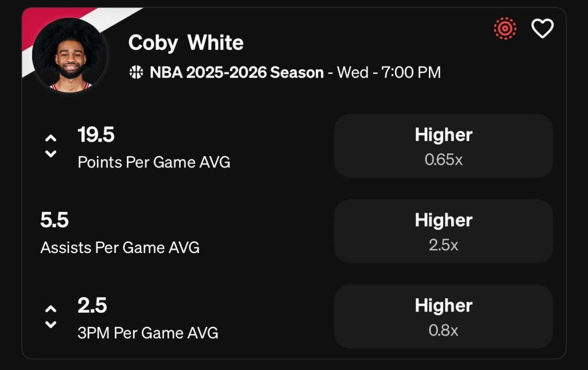
Task: Click the basketball league icon
Action: pos(136,73)
